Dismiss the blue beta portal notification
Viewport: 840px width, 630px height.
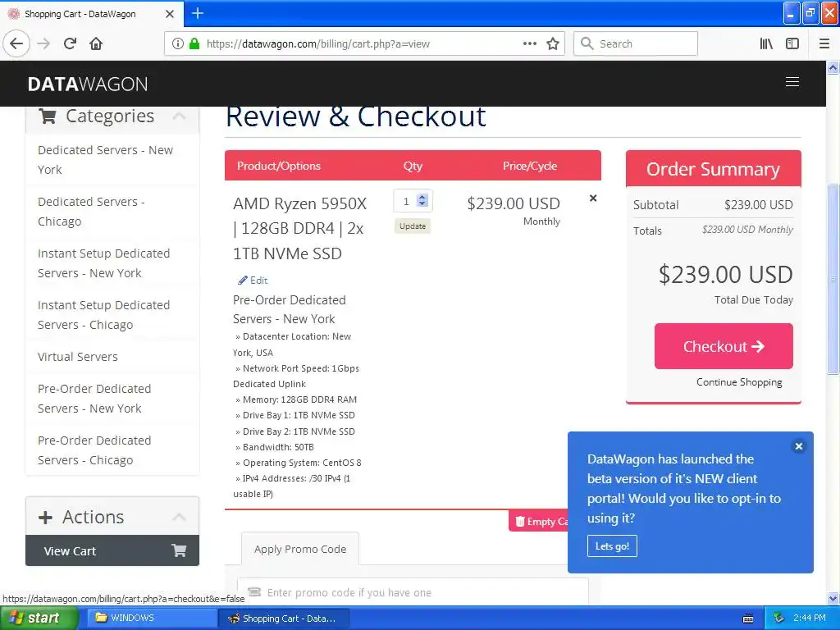[799, 446]
